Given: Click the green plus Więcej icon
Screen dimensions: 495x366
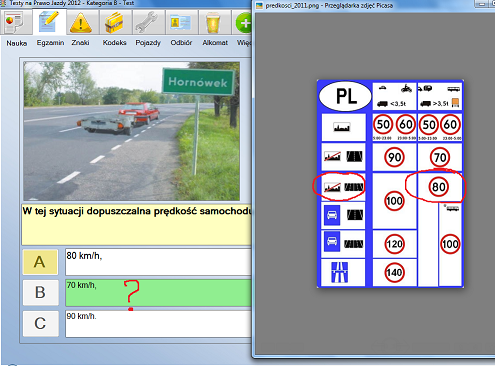Looking at the screenshot, I should click(244, 23).
